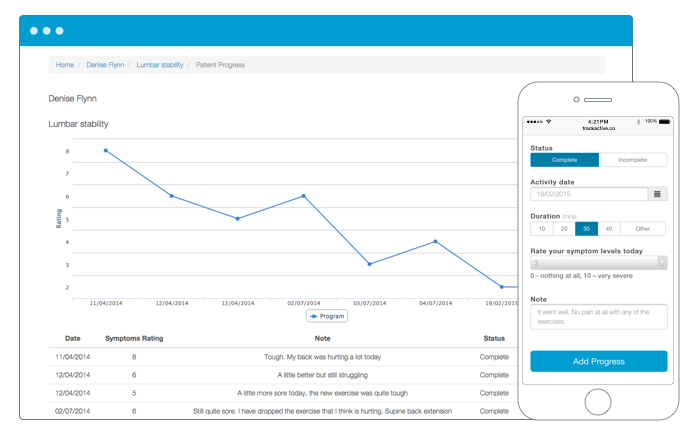Go to Home in the breadcrumb
Viewport: 700px width, 435px height.
65,65
